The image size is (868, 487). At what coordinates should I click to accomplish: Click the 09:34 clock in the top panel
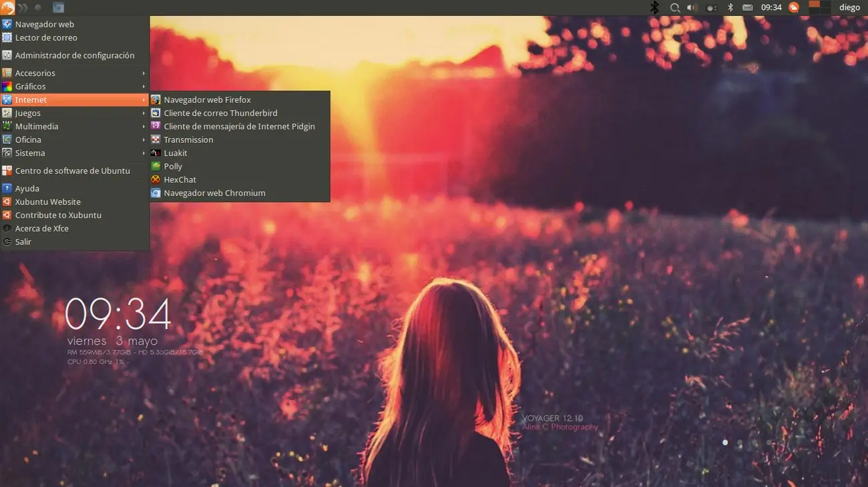pyautogui.click(x=771, y=7)
